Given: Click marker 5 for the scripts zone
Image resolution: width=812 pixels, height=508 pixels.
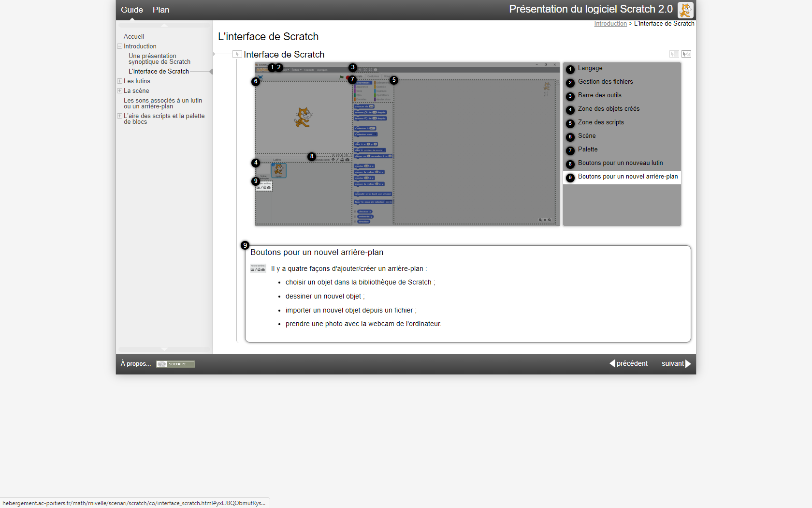Looking at the screenshot, I should click(394, 80).
